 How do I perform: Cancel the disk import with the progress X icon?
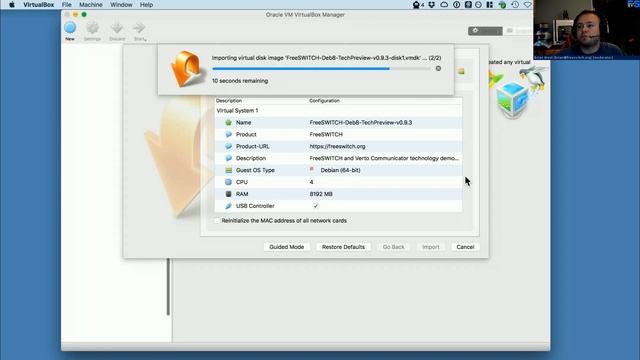438,69
